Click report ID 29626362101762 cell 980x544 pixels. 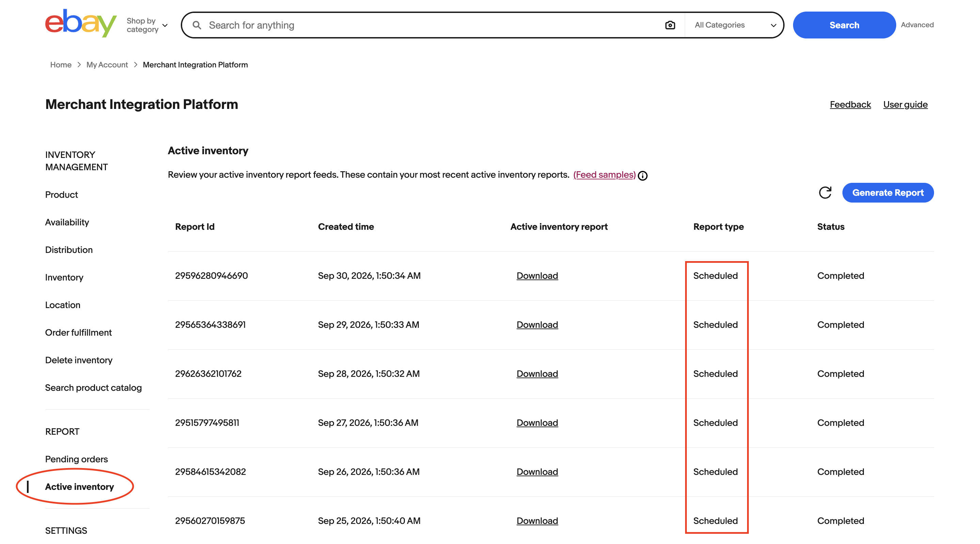pyautogui.click(x=208, y=373)
